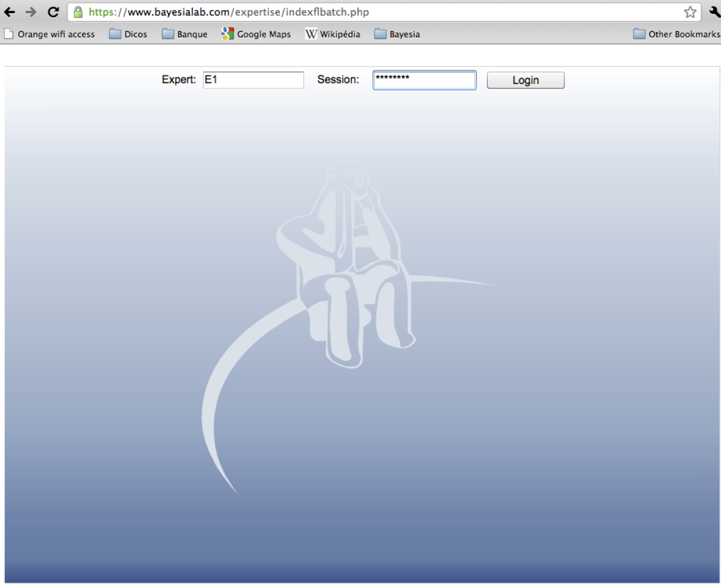Bookmark page with star icon
The image size is (721, 588).
pyautogui.click(x=690, y=12)
